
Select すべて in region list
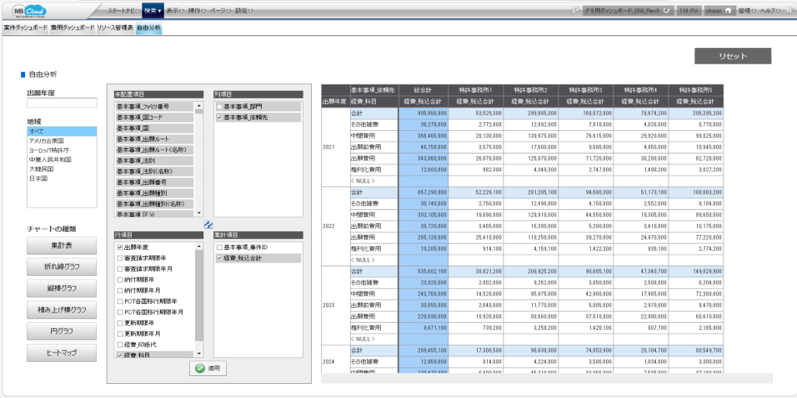[x=62, y=131]
